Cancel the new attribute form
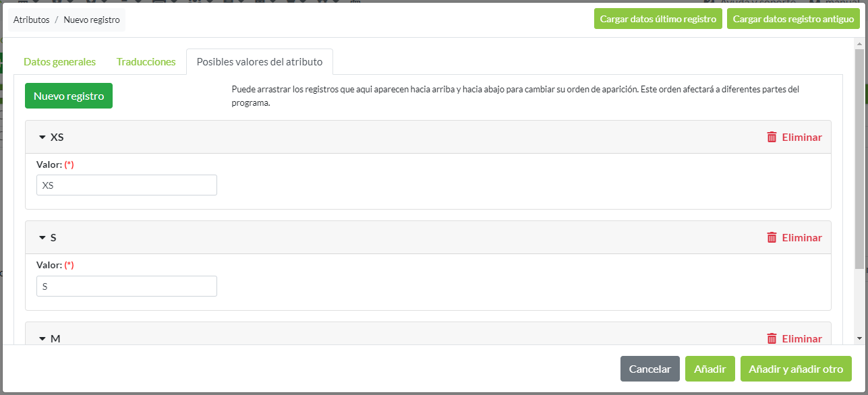Image resolution: width=868 pixels, height=395 pixels. click(649, 369)
